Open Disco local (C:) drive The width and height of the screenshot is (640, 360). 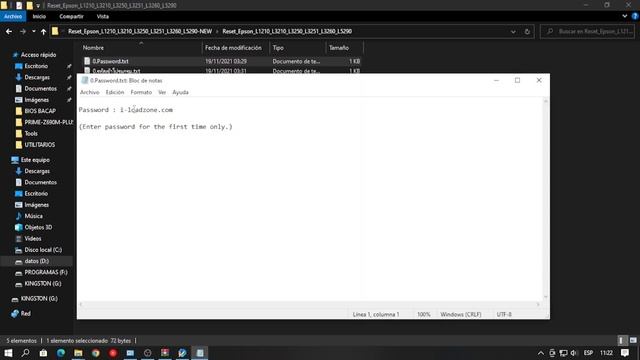coord(43,250)
